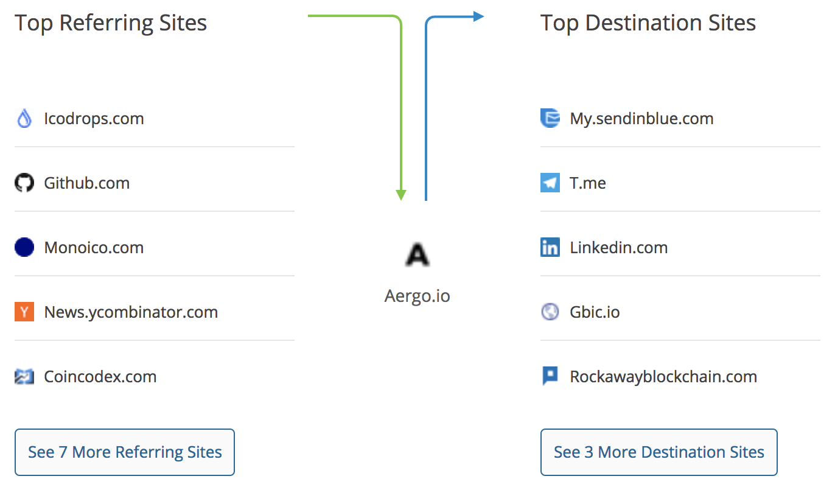
Task: Click the Telegram paper plane icon
Action: click(550, 183)
